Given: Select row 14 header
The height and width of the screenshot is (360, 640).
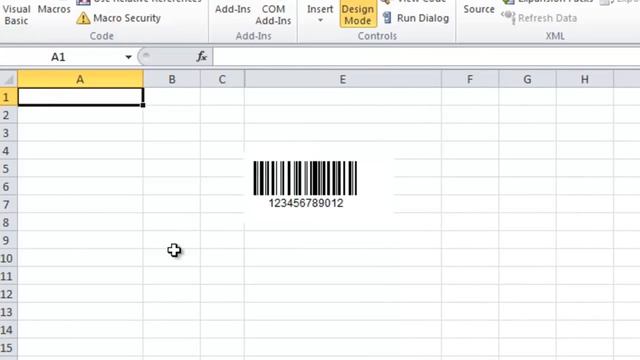Looking at the screenshot, I should pyautogui.click(x=9, y=330).
